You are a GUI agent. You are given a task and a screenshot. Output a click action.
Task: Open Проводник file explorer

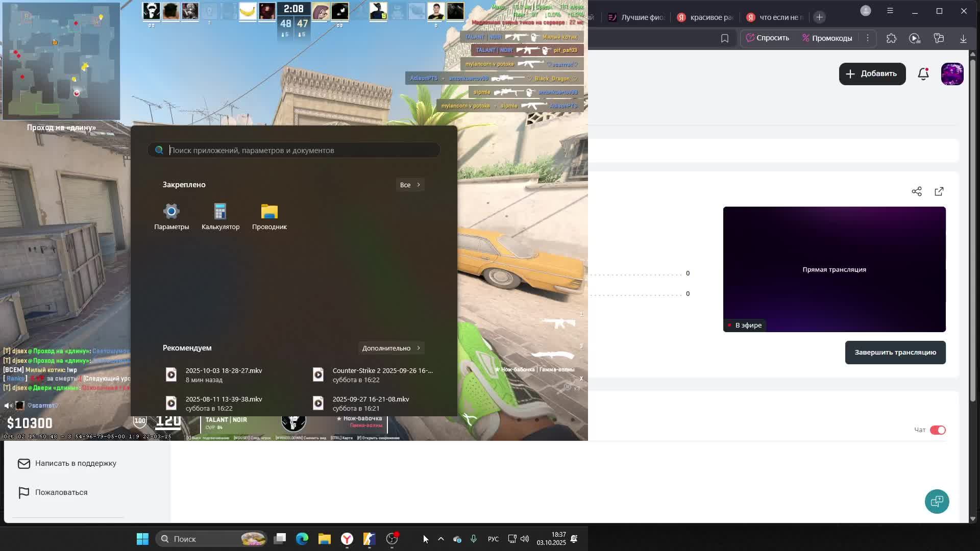(269, 216)
